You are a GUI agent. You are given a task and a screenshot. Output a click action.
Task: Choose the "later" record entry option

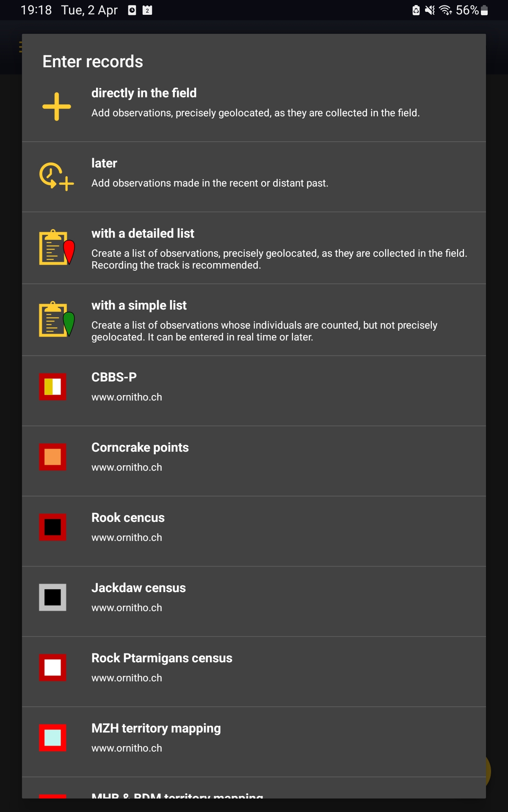tap(104, 163)
